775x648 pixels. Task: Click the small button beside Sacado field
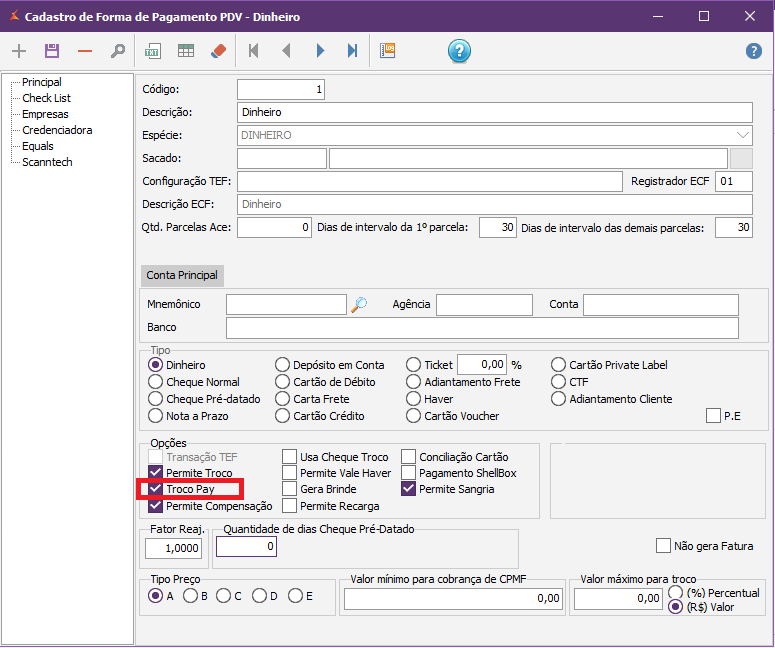point(741,158)
